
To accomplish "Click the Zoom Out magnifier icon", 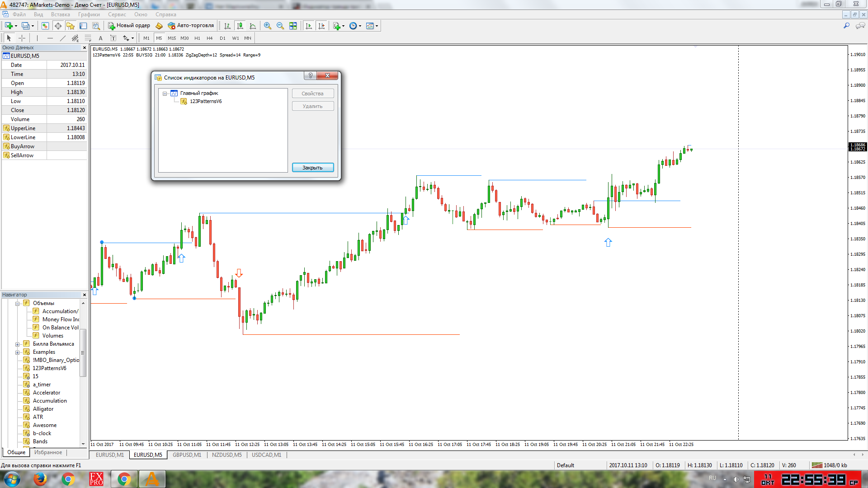I will click(280, 26).
